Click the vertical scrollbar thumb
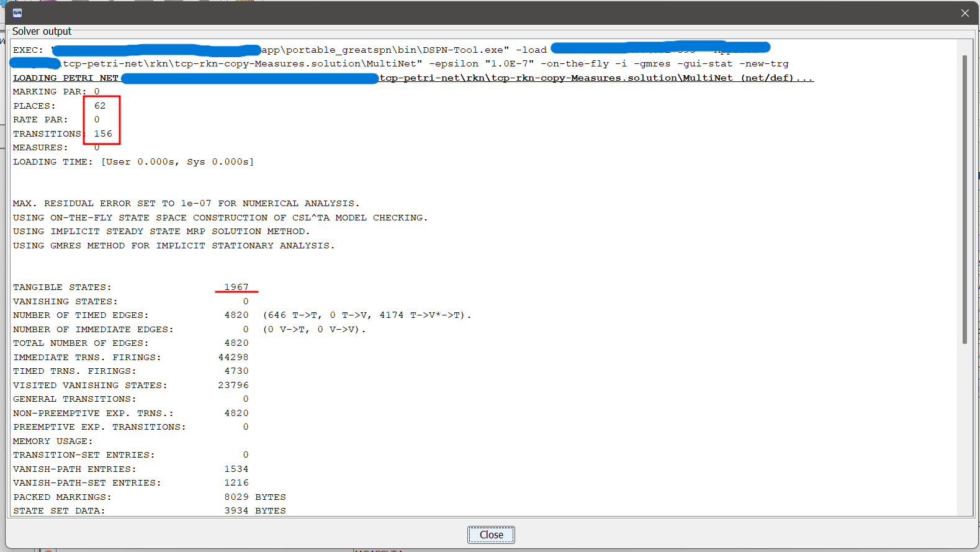Screen dimensions: 980x552 click(x=964, y=199)
